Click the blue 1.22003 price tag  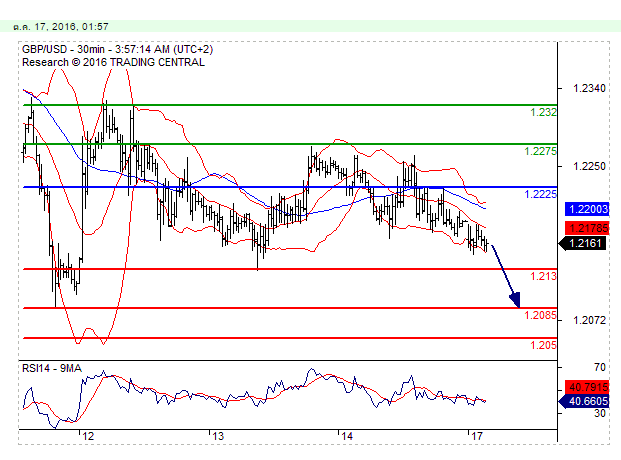coord(587,209)
